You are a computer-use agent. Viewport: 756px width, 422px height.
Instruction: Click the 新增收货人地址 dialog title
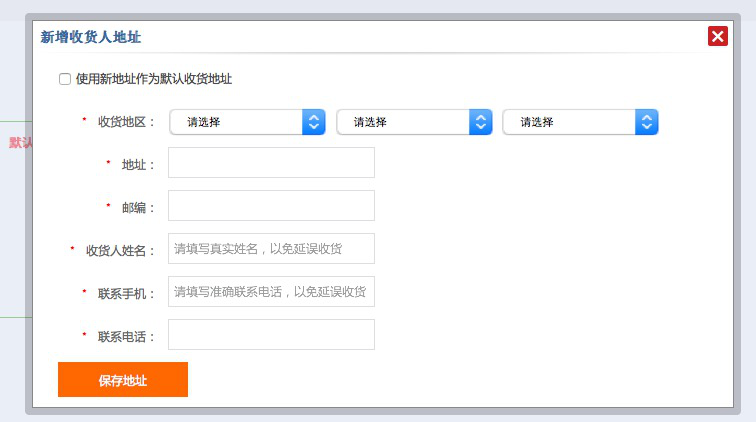91,37
